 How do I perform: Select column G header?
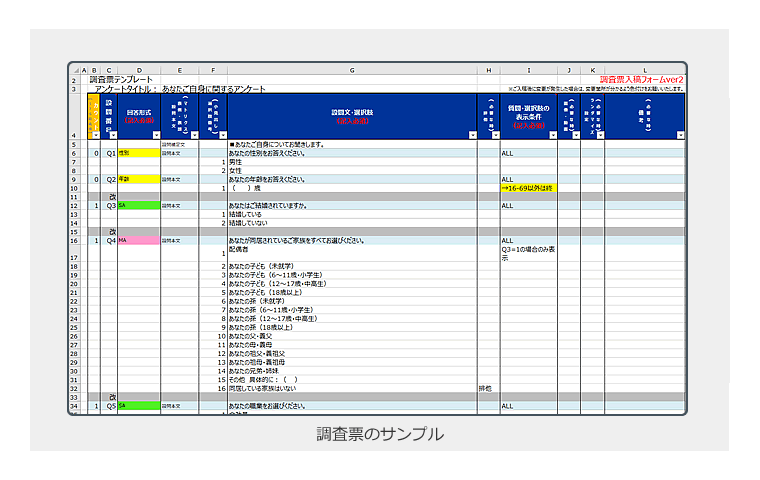(x=352, y=71)
